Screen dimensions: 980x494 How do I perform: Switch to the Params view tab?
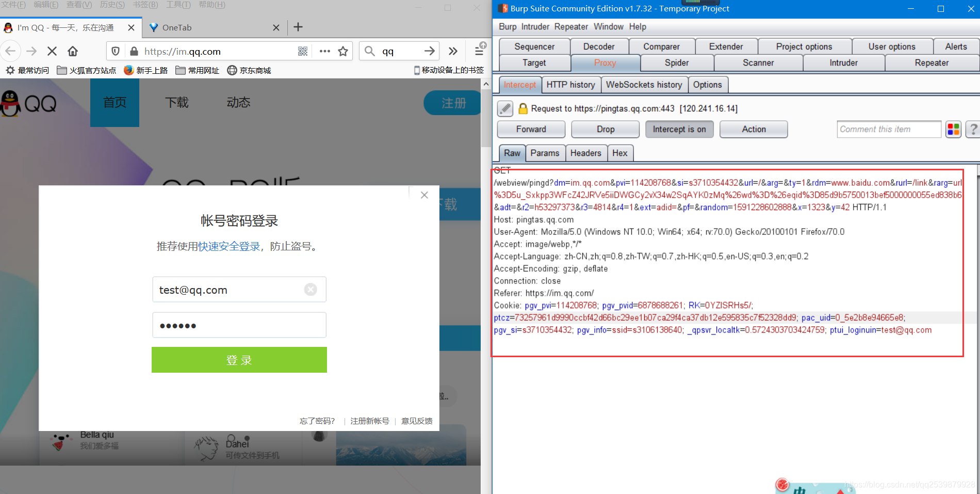[x=545, y=153]
